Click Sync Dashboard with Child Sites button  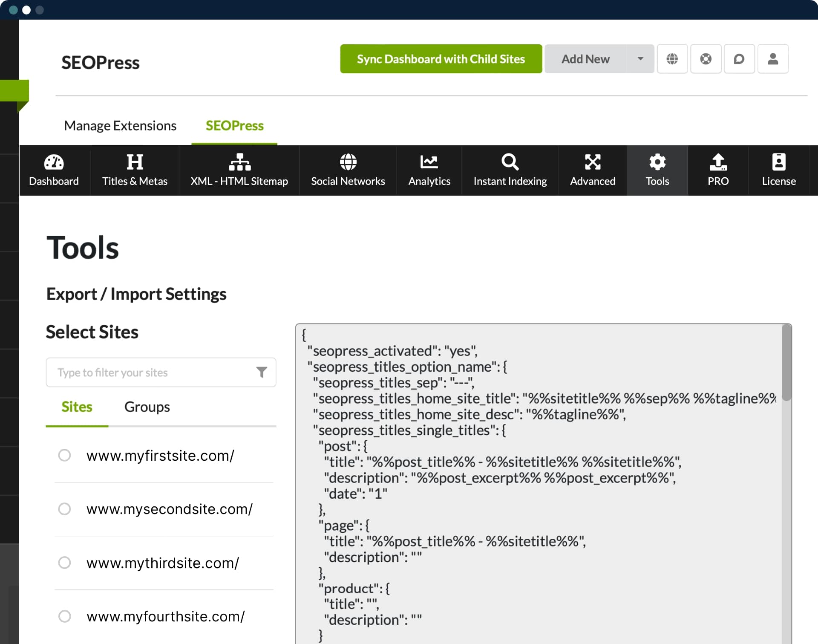[441, 58]
